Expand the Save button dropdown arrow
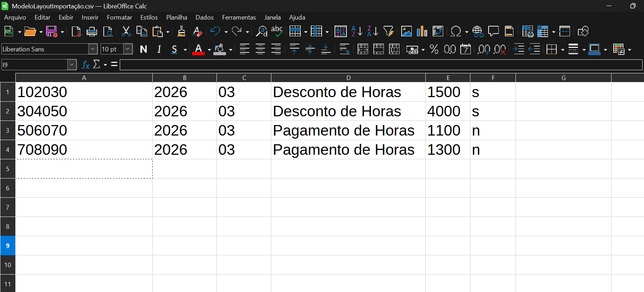Viewport: 644px width, 292px height. pos(63,32)
